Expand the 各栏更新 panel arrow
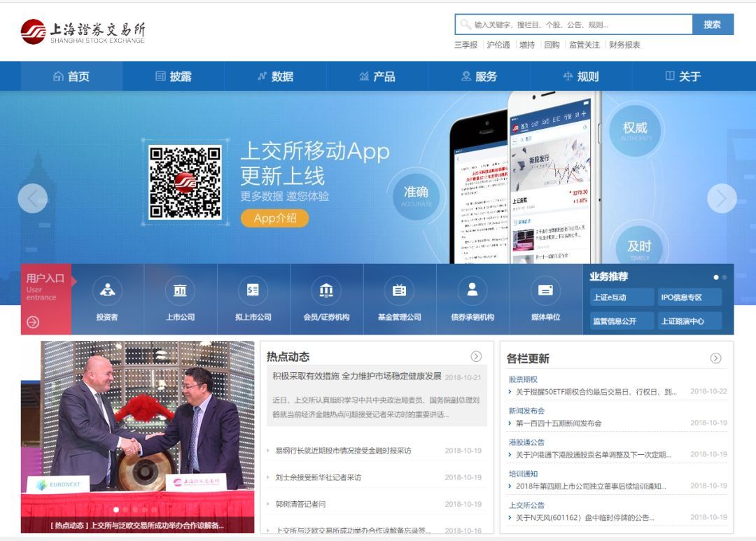This screenshot has height=541, width=756. (715, 356)
